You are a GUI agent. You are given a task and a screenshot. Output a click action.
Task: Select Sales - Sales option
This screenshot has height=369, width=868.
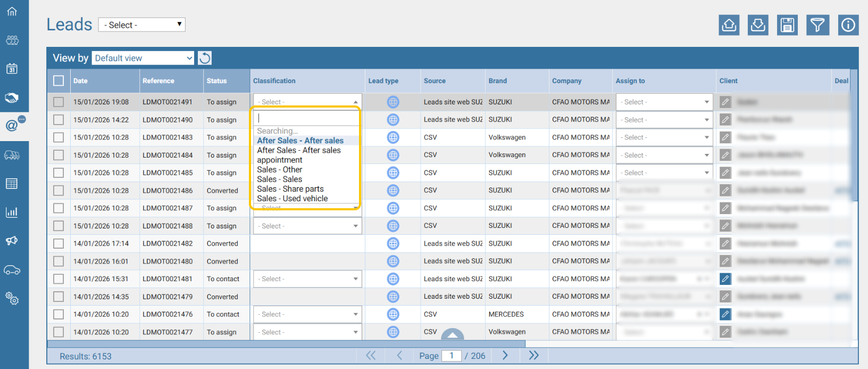point(306,179)
